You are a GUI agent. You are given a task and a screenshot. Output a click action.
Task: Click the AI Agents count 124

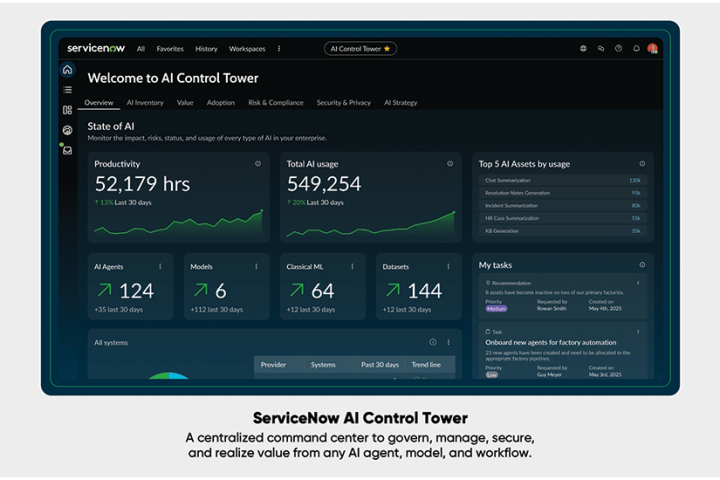tap(136, 291)
